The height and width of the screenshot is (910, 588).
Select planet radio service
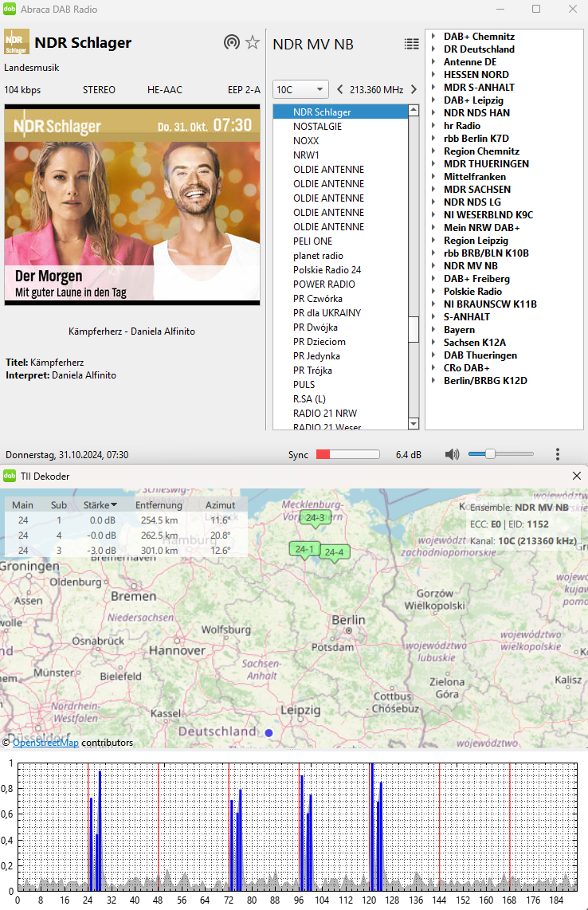pyautogui.click(x=341, y=255)
